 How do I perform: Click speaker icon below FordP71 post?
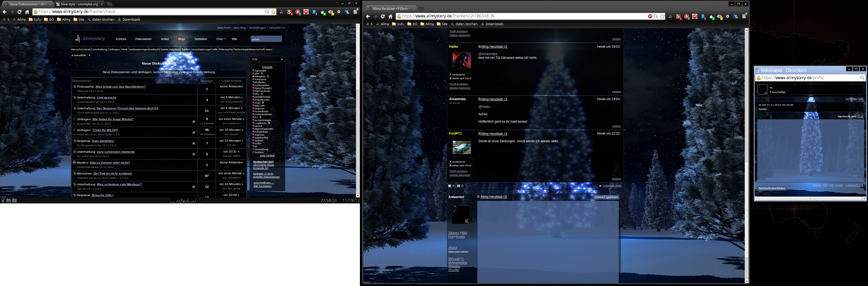[x=454, y=186]
